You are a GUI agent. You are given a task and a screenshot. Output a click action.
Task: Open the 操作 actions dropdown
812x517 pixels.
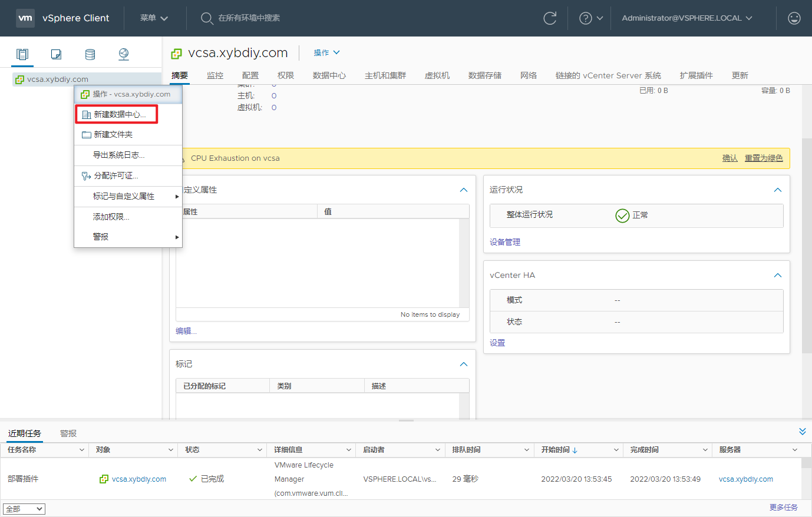point(326,52)
